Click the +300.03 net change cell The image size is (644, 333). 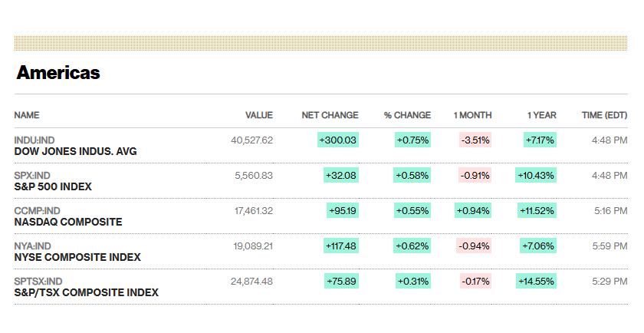click(x=338, y=140)
